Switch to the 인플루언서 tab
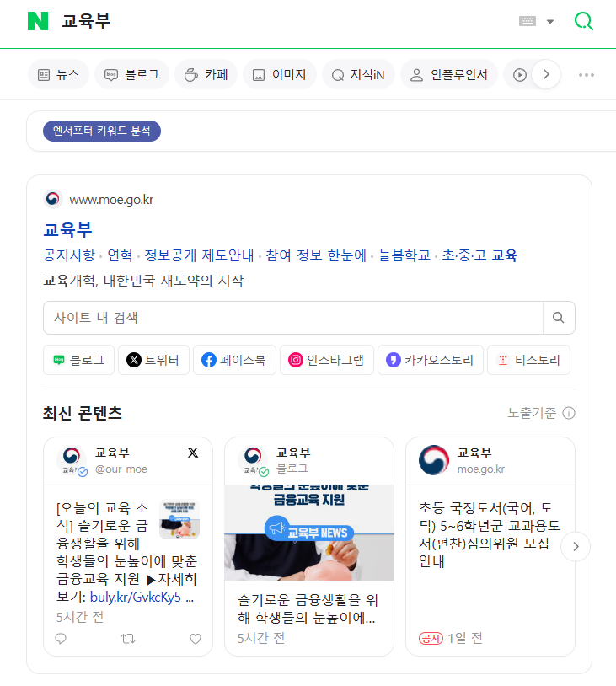616x686 pixels. pyautogui.click(x=449, y=75)
